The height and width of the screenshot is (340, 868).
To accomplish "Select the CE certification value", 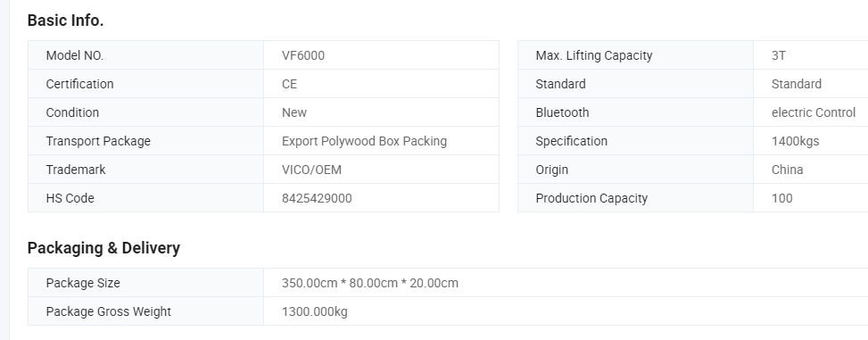I will point(290,84).
